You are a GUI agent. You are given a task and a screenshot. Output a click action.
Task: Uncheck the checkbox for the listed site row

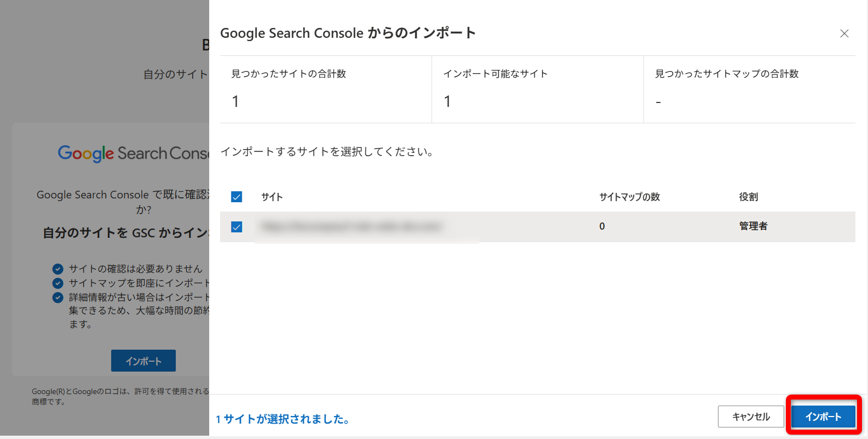237,227
